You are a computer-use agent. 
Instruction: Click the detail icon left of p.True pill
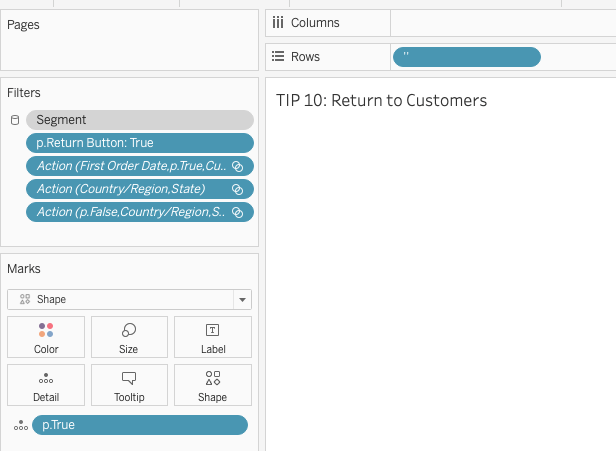pyautogui.click(x=19, y=425)
